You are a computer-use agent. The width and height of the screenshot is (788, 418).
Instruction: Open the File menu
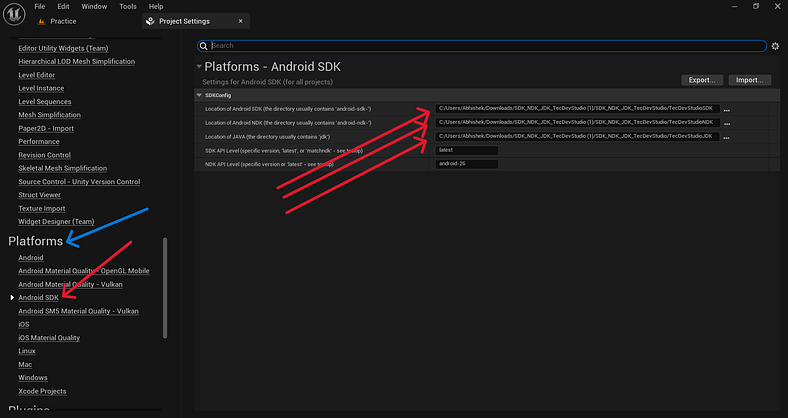tap(40, 7)
